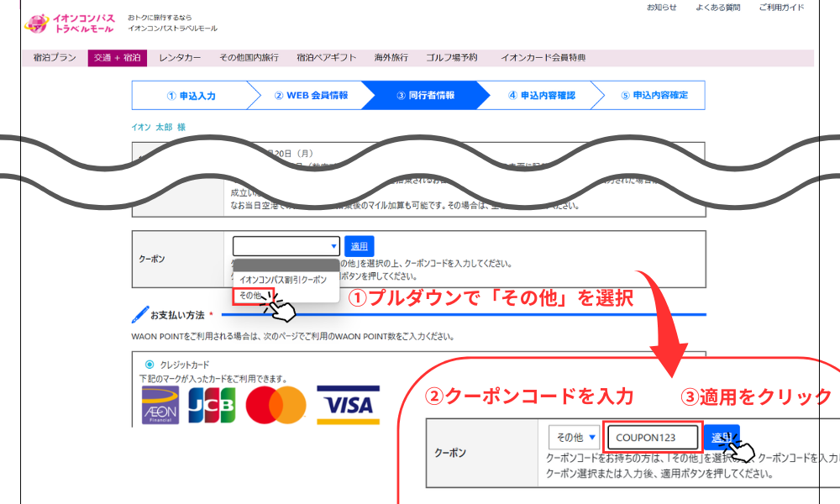The width and height of the screenshot is (840, 504).
Task: Click the Mastercard logo
Action: click(x=276, y=405)
